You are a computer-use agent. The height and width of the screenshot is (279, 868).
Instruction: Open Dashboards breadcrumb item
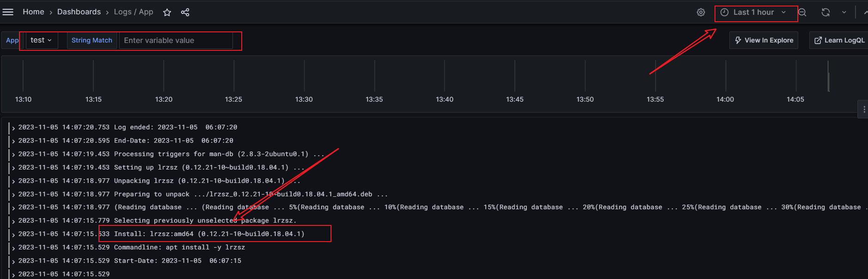pos(79,12)
